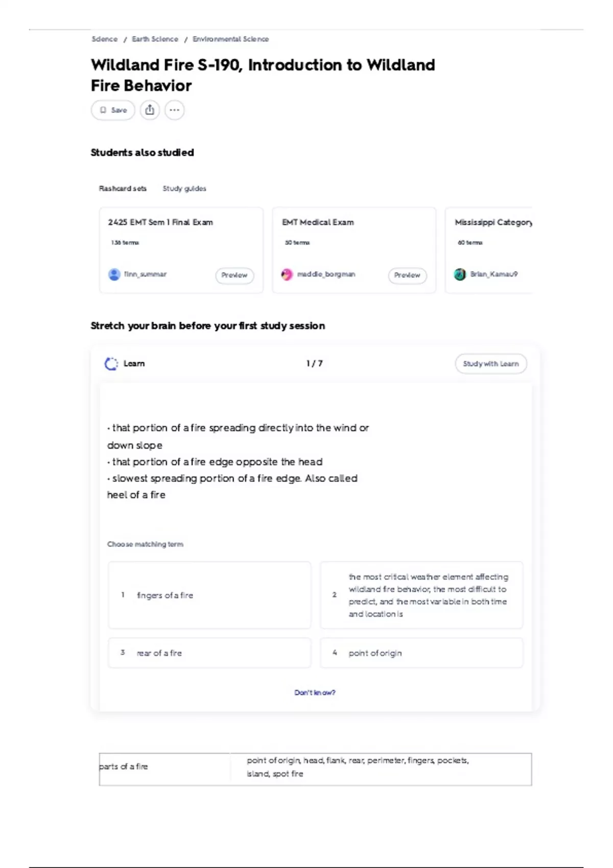
Task: Click the Learn circular icon
Action: 111,364
